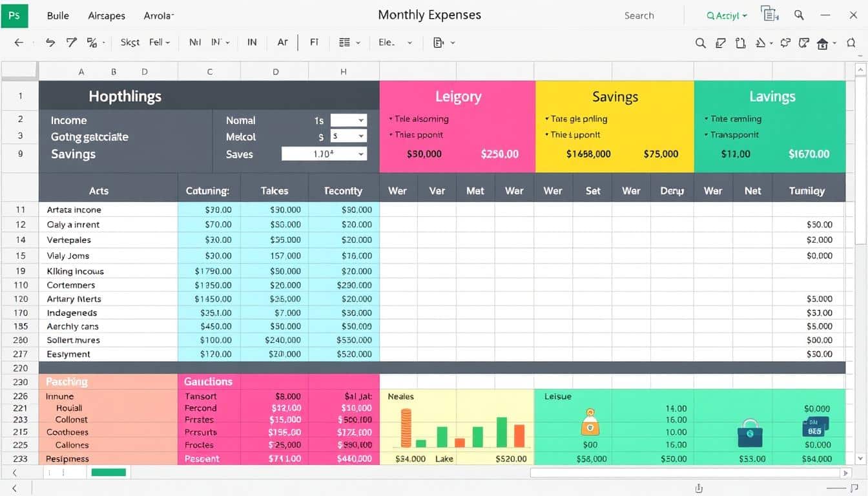The width and height of the screenshot is (868, 496).
Task: Click column header C
Action: coord(210,72)
